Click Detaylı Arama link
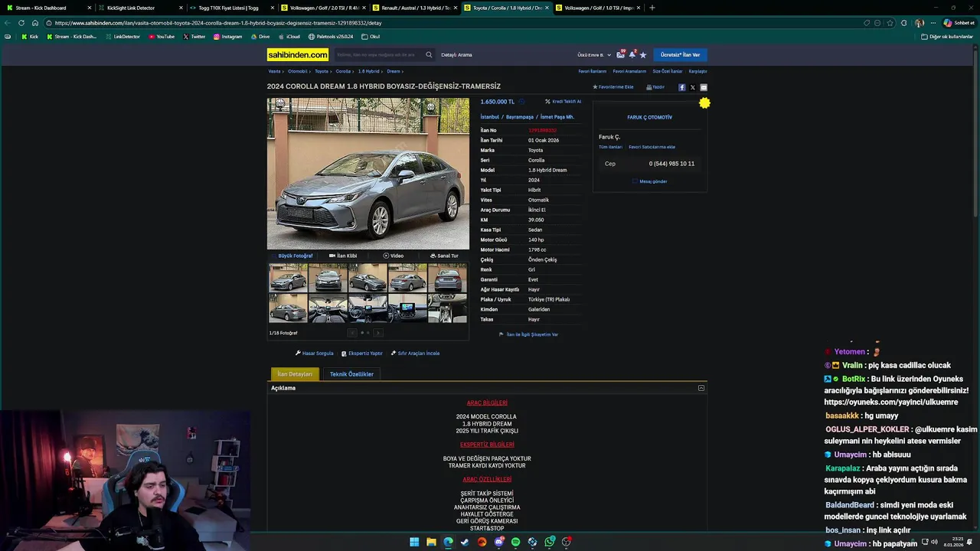 [x=456, y=55]
